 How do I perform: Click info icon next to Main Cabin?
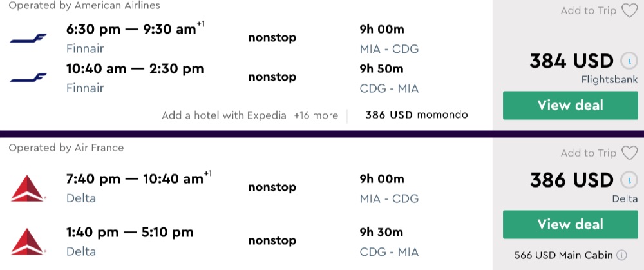(x=622, y=255)
